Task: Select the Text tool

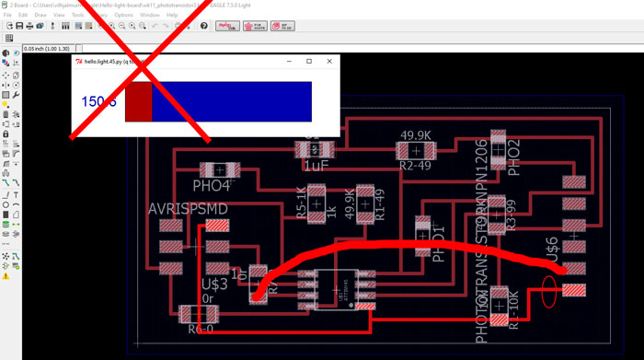Action: pyautogui.click(x=16, y=195)
